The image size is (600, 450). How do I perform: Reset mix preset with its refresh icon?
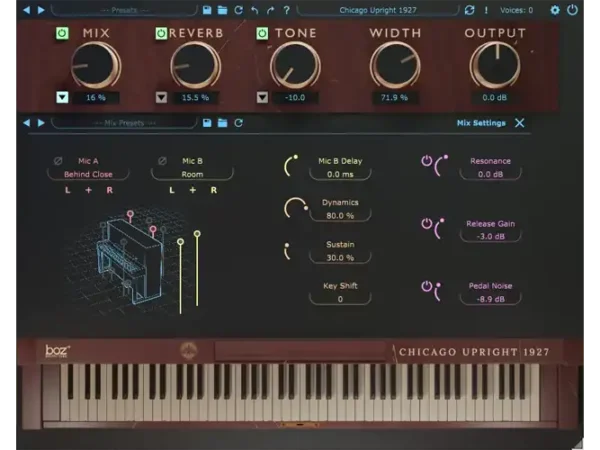pyautogui.click(x=238, y=123)
